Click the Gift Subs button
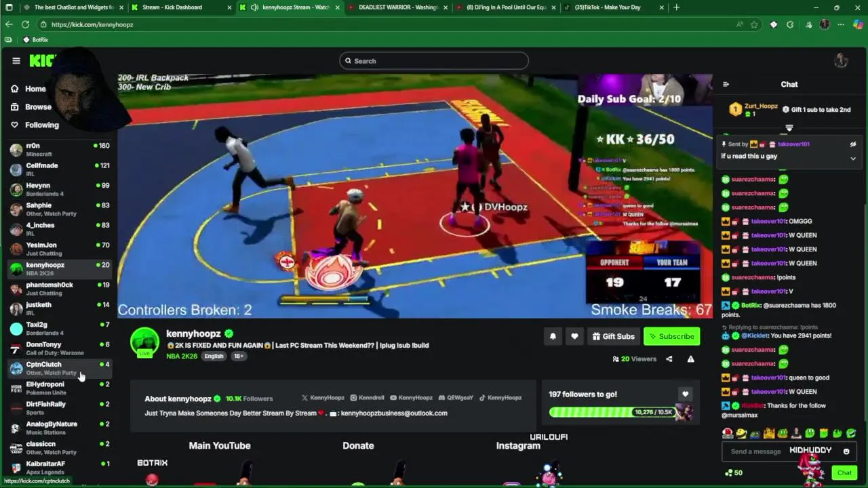The height and width of the screenshot is (488, 868). 613,336
